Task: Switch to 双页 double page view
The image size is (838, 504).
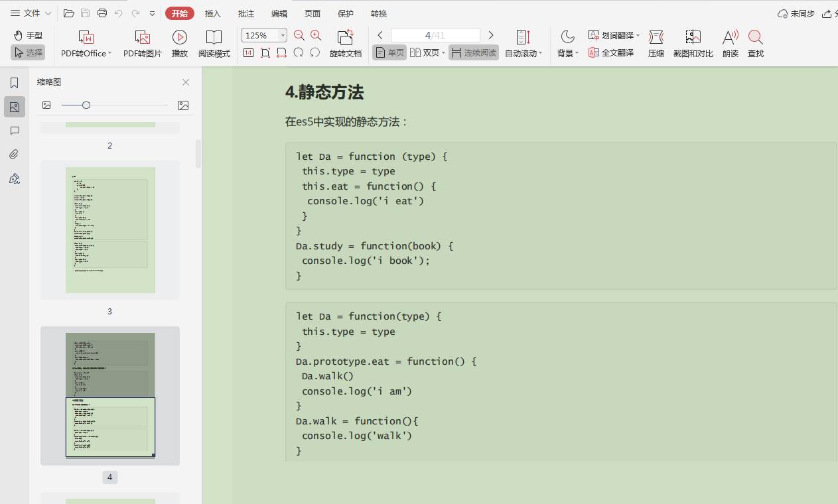Action: pyautogui.click(x=425, y=52)
